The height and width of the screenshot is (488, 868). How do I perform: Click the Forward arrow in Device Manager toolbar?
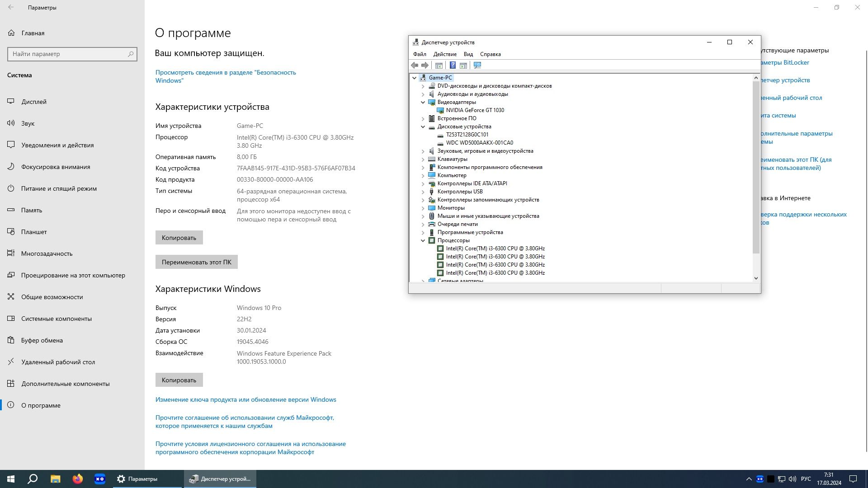coord(425,66)
